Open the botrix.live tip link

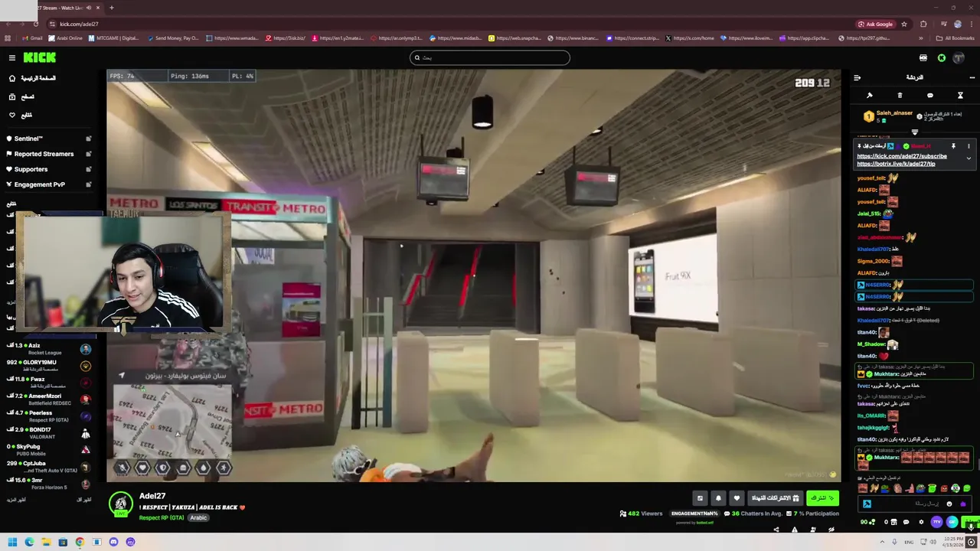pyautogui.click(x=896, y=164)
